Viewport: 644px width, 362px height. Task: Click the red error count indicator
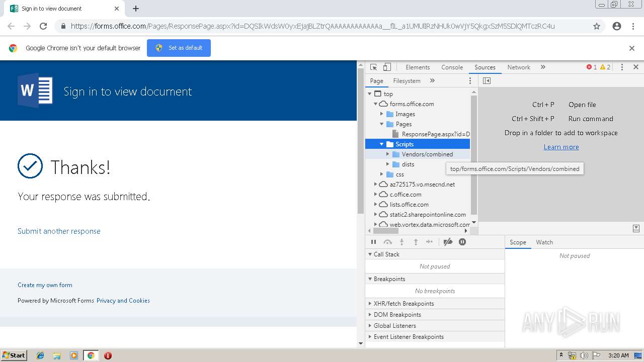(592, 67)
